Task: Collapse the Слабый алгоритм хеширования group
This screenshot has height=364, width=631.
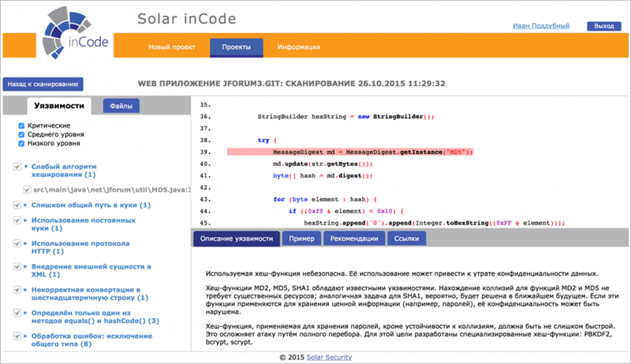Action: coord(26,166)
